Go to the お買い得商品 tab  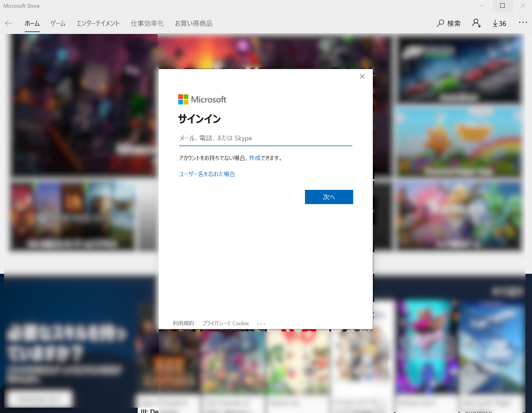pos(194,24)
